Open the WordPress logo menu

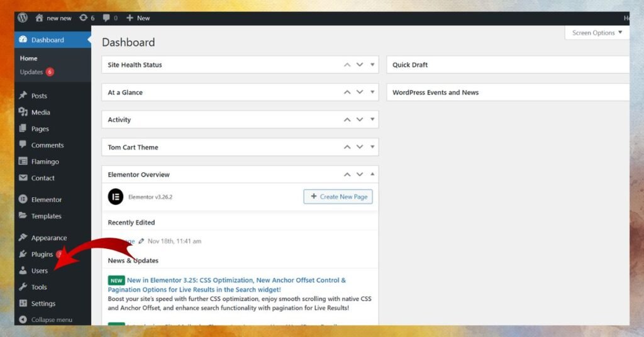[23, 18]
